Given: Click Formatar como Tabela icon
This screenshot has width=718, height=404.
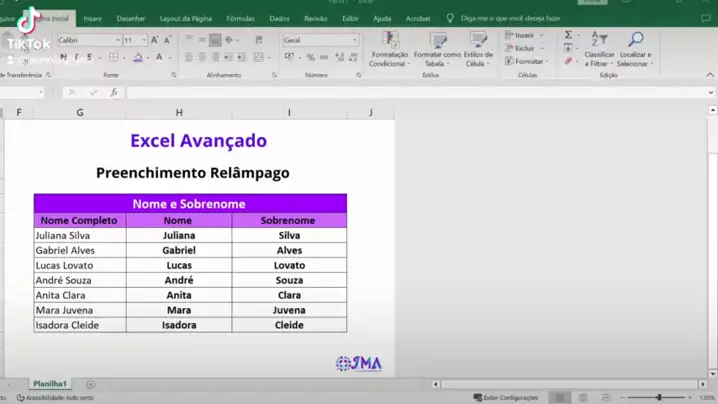Looking at the screenshot, I should tap(437, 49).
